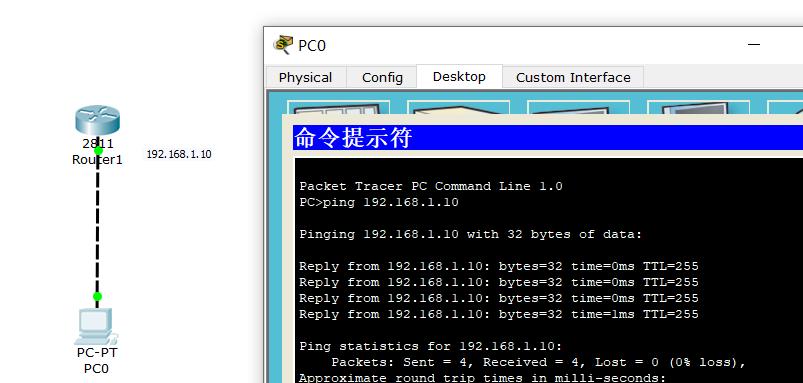Open the Custom Interface tab
Screen dimensions: 803x383
573,77
